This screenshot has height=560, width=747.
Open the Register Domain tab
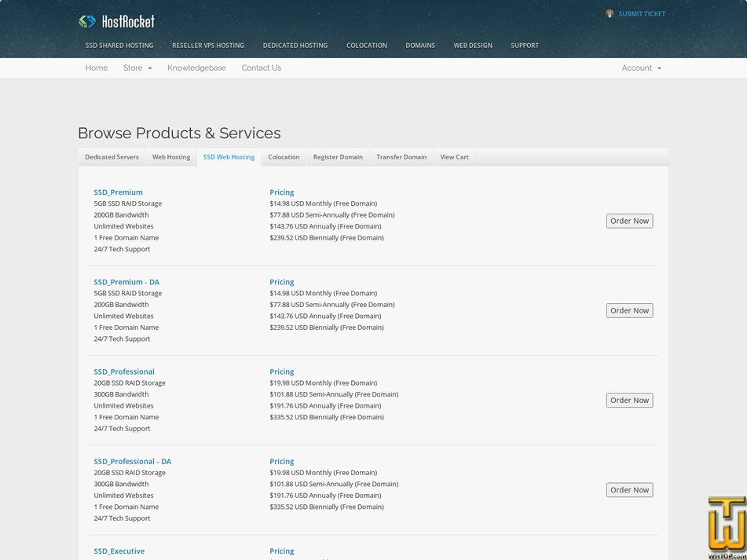pyautogui.click(x=338, y=156)
